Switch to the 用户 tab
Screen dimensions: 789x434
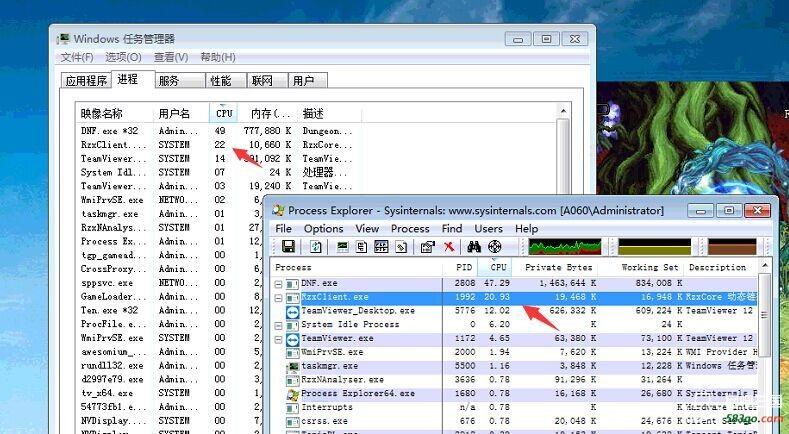[x=308, y=81]
